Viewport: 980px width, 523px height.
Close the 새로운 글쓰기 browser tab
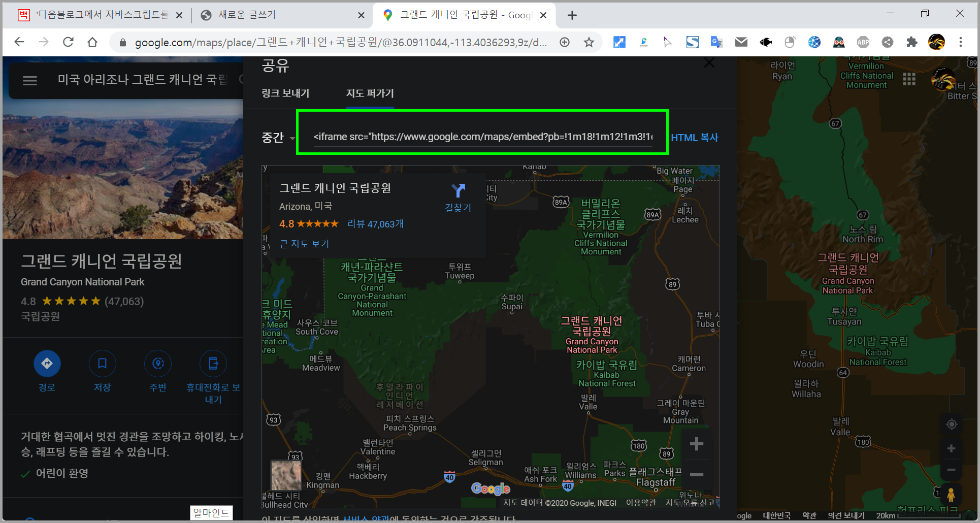point(361,15)
